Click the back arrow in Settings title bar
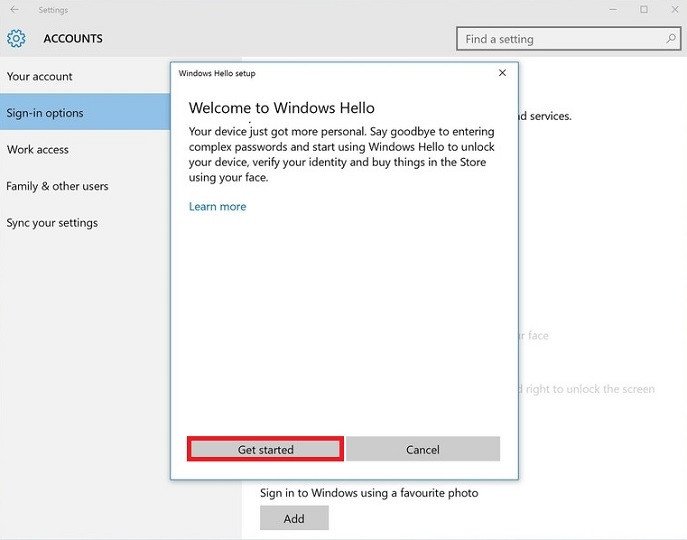687x540 pixels. coord(14,10)
